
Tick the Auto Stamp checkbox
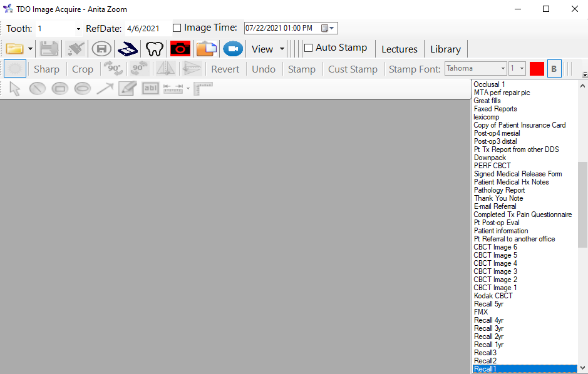pos(308,48)
